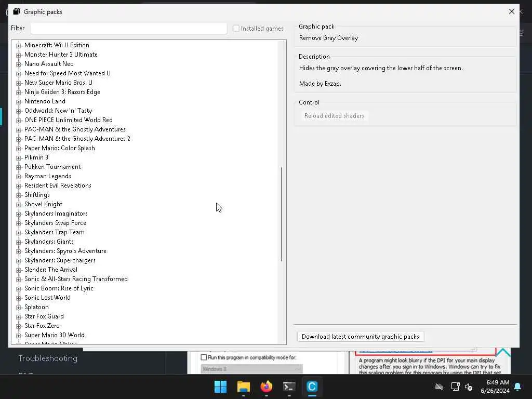Select Sonic & All-Stars Racing Transformed
The image size is (532, 399).
click(76, 279)
